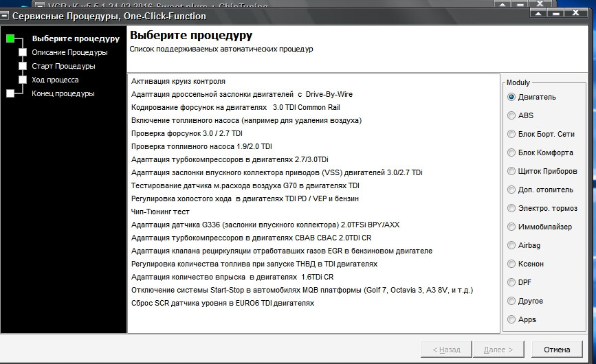
Task: Pick the Apps module radio button
Action: [511, 319]
